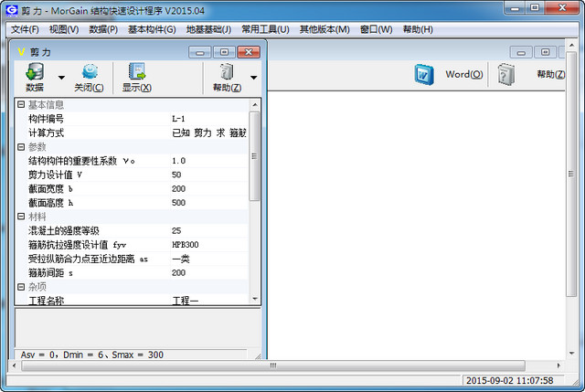
Task: Click the property list's vertical scrollbar thumb
Action: pyautogui.click(x=254, y=156)
